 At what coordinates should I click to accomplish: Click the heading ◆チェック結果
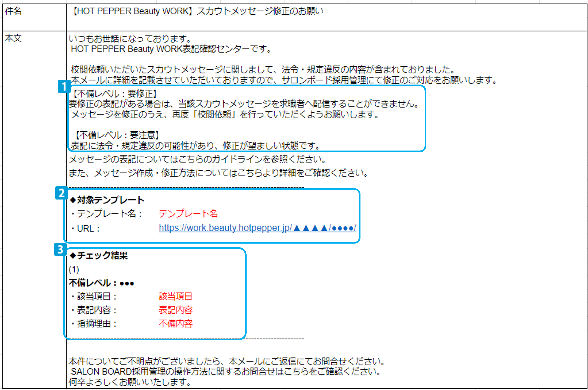[x=98, y=255]
